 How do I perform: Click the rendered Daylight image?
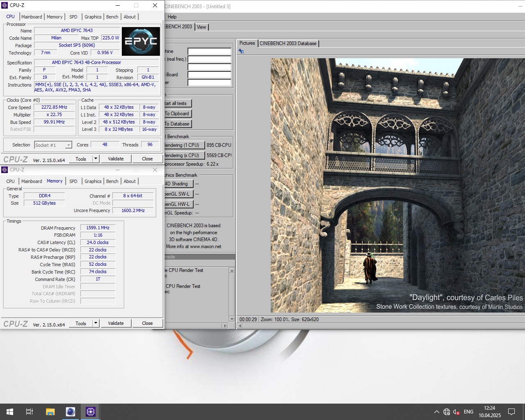pyautogui.click(x=397, y=185)
